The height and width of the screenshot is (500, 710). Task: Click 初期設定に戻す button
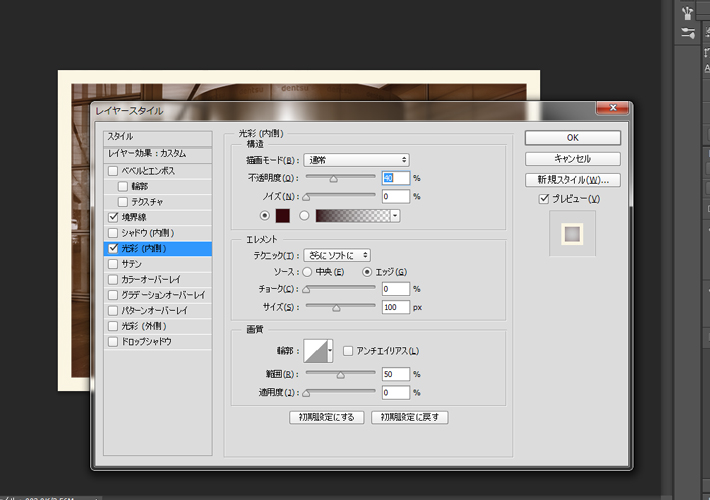coord(409,417)
